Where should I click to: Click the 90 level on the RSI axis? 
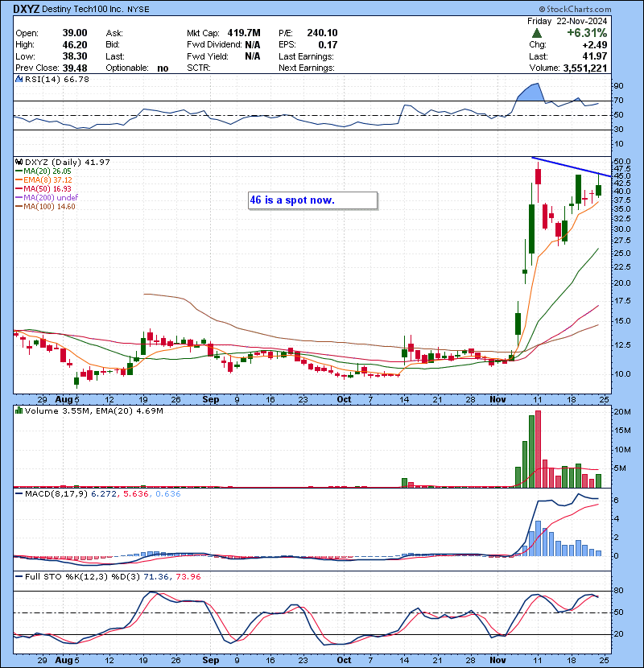tap(618, 86)
